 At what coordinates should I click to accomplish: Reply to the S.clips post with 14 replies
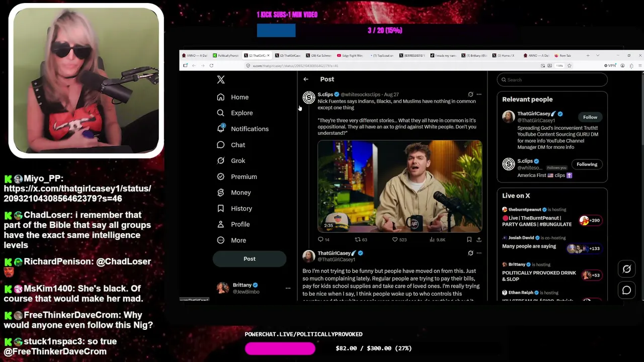(x=324, y=240)
